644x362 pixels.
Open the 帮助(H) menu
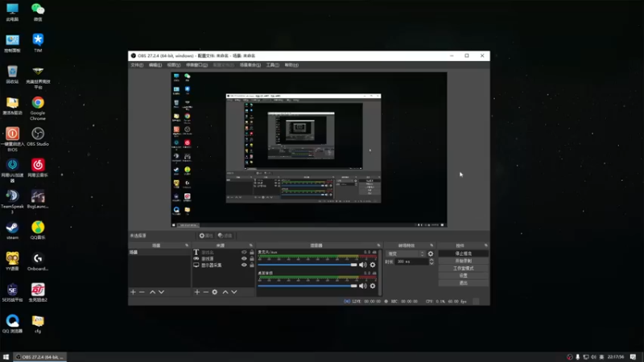(291, 65)
